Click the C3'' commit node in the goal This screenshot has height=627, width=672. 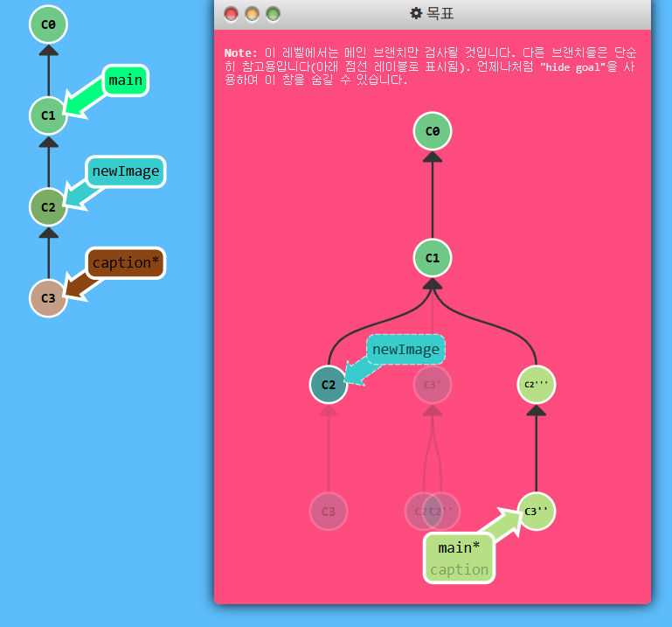(x=536, y=511)
